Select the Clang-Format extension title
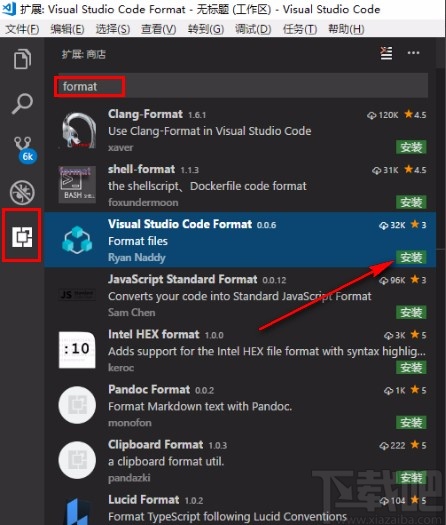446x525 pixels. 145,114
